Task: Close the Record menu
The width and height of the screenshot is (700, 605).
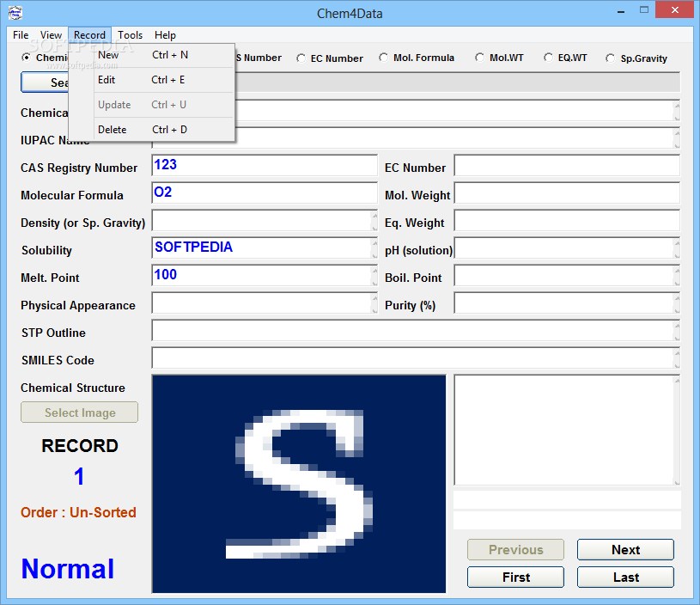Action: click(x=89, y=35)
